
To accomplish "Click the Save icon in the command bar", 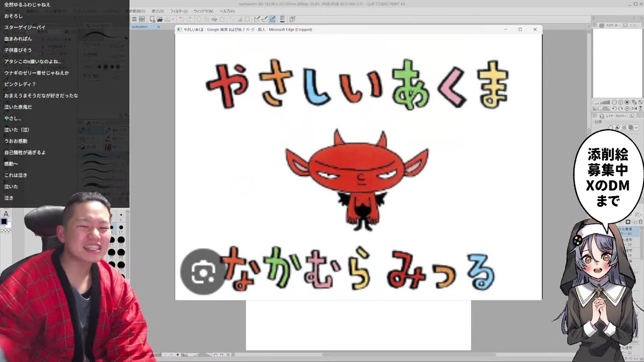I will [x=167, y=19].
